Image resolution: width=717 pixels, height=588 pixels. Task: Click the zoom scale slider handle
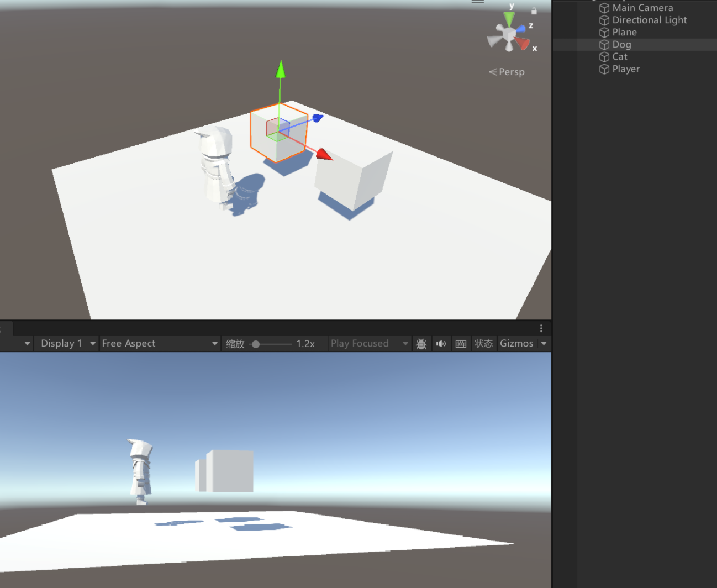[x=256, y=344]
